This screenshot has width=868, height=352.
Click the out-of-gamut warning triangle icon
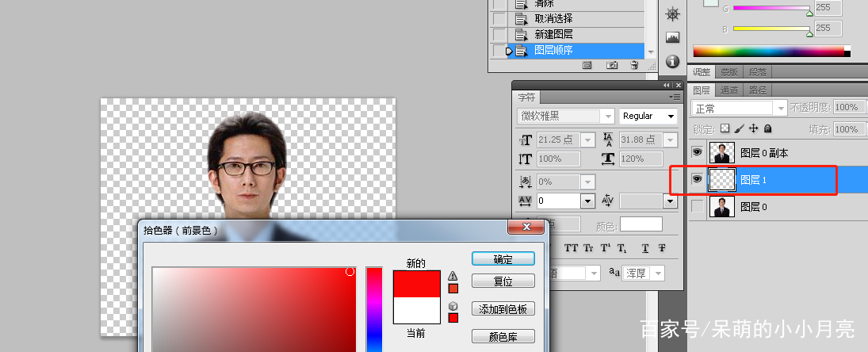tap(453, 276)
